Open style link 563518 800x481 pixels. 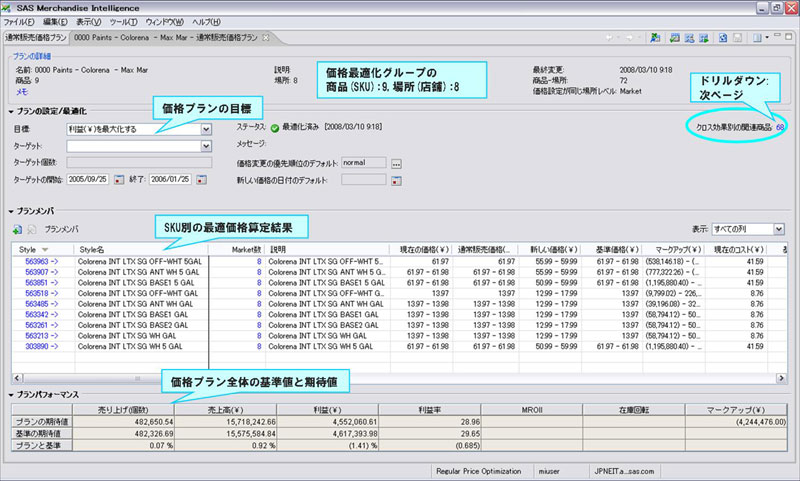[41, 293]
